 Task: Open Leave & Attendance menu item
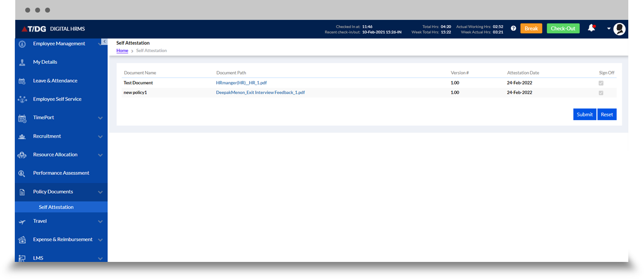click(x=55, y=80)
